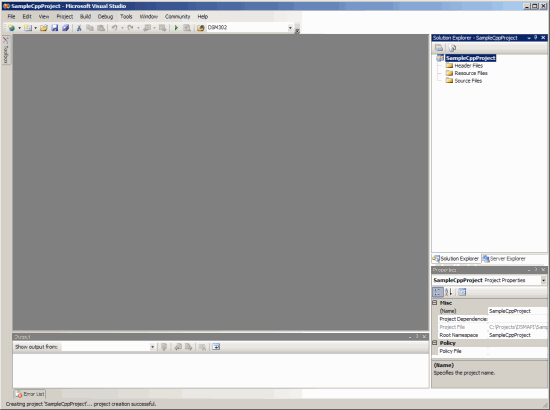Open the File menu

tap(11, 16)
